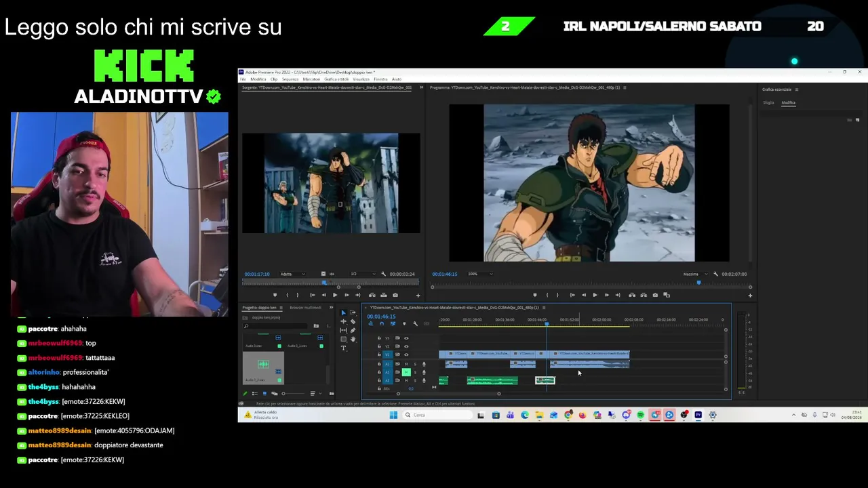
Task: Mute audio track A1
Action: point(406,364)
